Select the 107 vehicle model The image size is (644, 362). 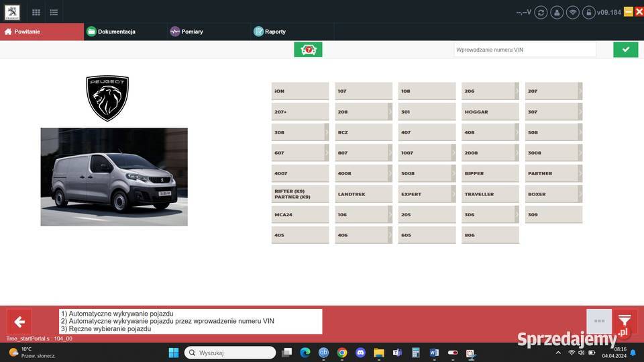[x=364, y=91]
